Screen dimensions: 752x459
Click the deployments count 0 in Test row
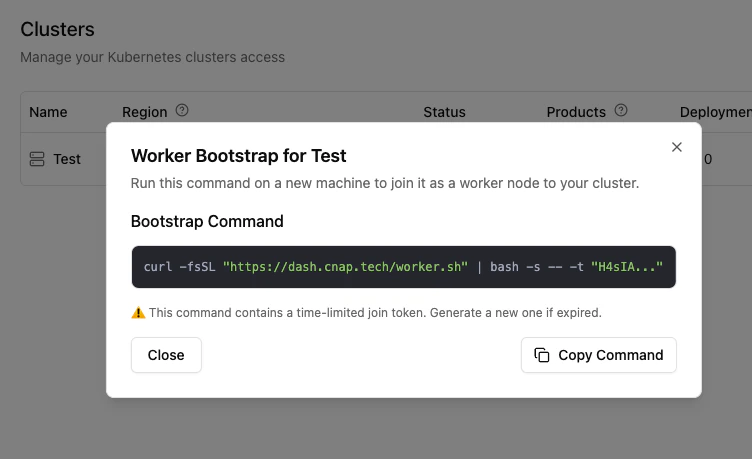pos(708,159)
